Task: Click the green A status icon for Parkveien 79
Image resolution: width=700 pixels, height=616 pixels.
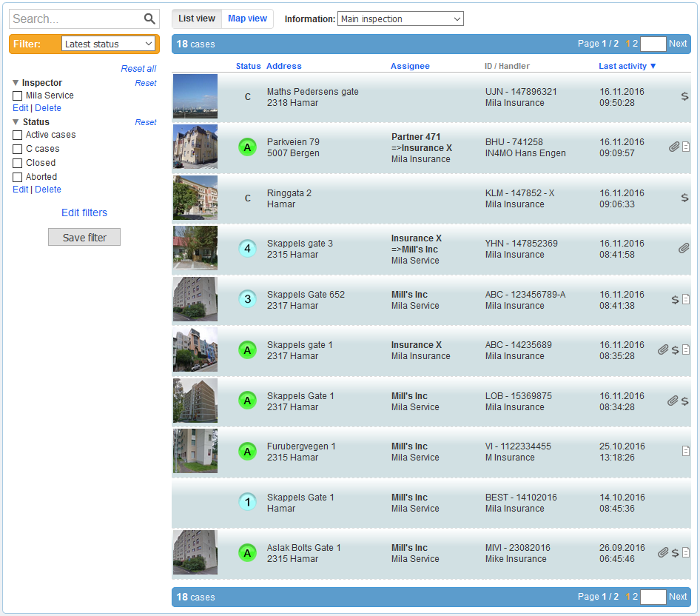Action: [247, 147]
